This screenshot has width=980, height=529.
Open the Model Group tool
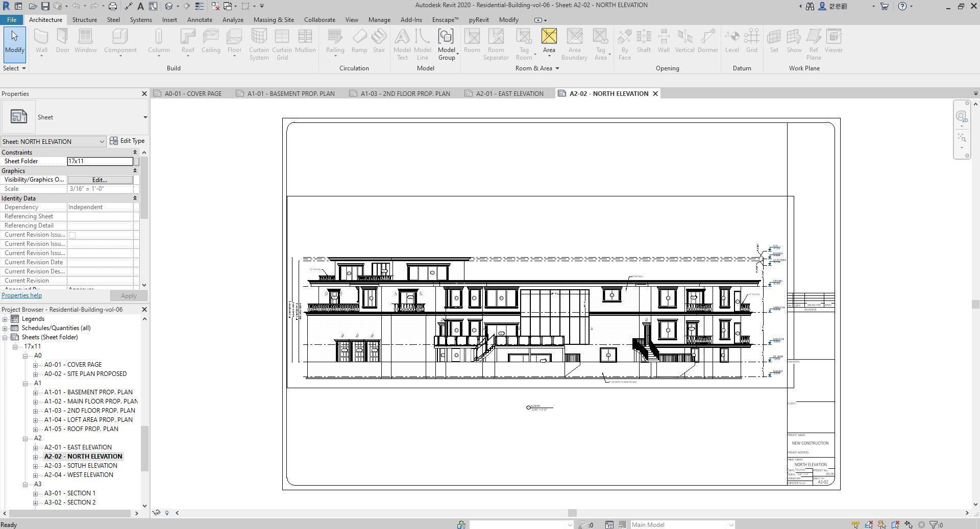point(446,44)
